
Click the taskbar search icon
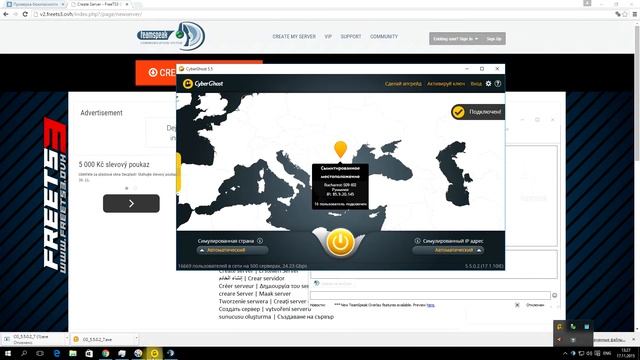(x=24, y=353)
